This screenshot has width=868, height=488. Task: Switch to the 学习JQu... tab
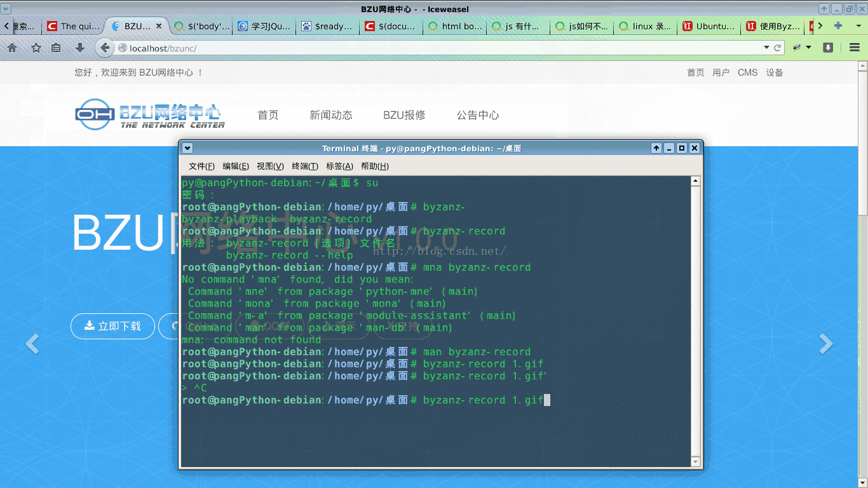click(265, 27)
